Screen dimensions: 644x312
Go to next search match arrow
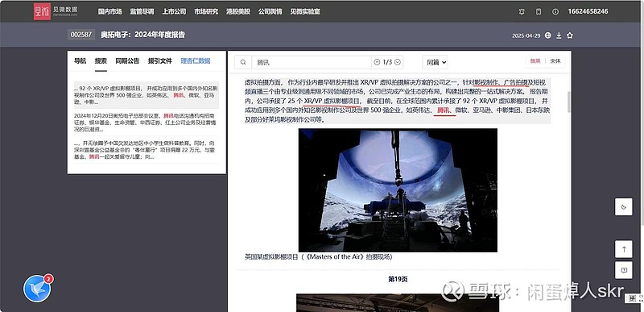tap(397, 63)
